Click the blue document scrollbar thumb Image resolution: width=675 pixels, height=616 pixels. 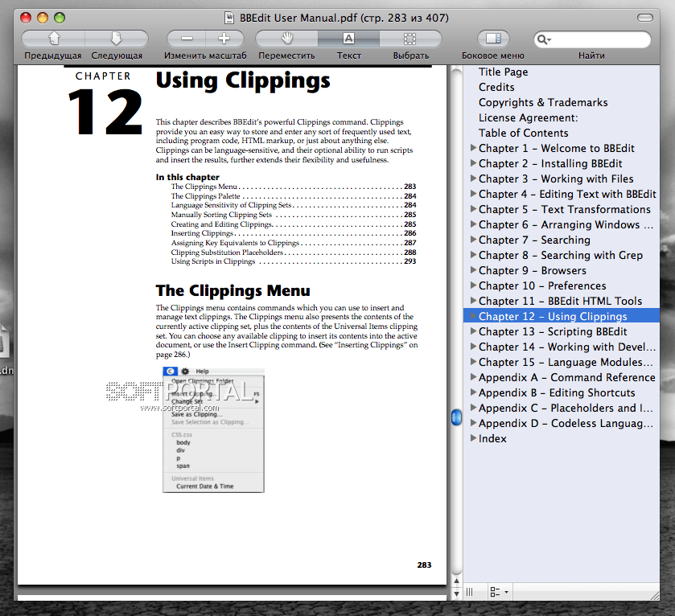coord(456,417)
